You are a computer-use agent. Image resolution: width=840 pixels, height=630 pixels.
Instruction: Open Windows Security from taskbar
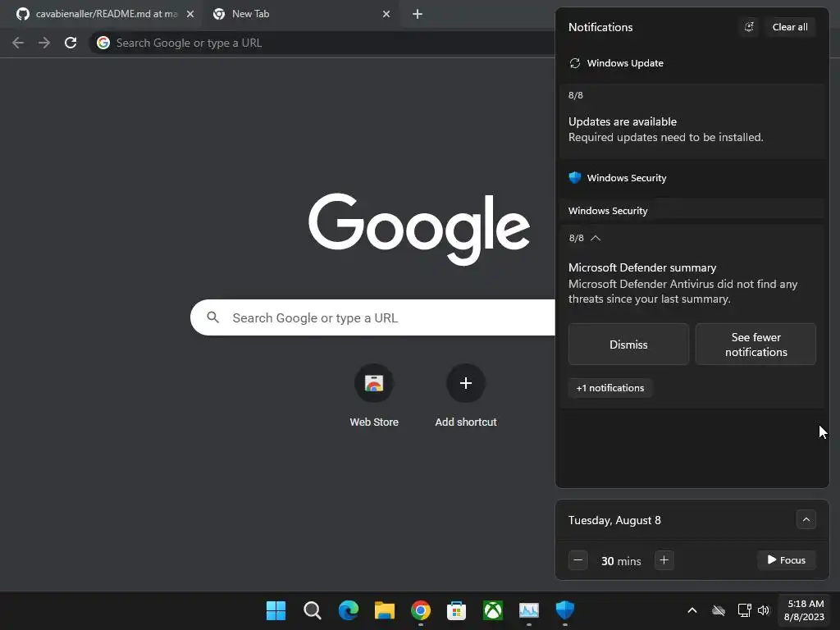[565, 610]
